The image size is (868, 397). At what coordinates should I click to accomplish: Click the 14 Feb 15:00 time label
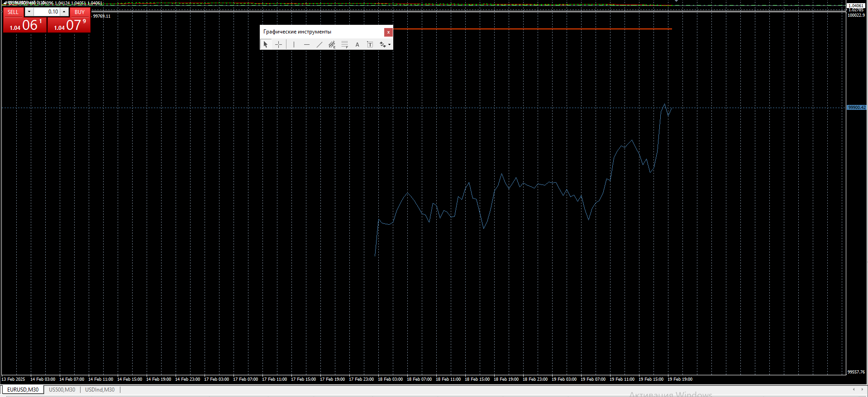point(129,379)
